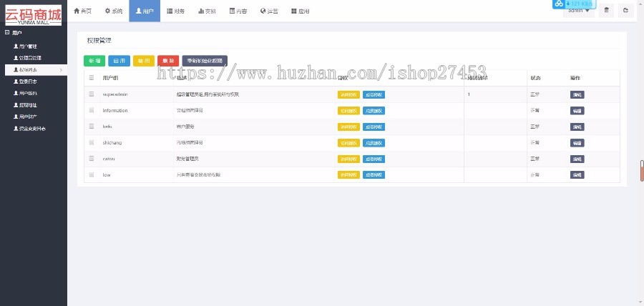Viewport: 644px width, 306px height.
Task: Click yellow access-authorization button for shichang
Action: [x=348, y=143]
